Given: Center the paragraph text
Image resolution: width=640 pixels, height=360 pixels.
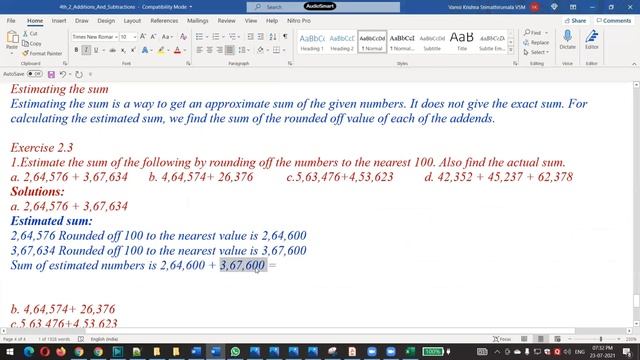Looking at the screenshot, I should click(209, 50).
